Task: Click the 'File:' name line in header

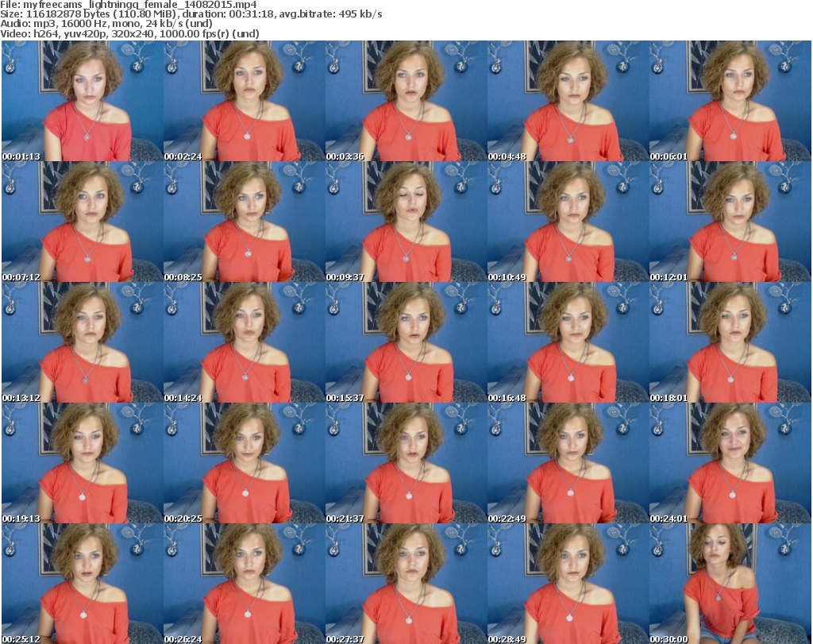Action: (129, 5)
